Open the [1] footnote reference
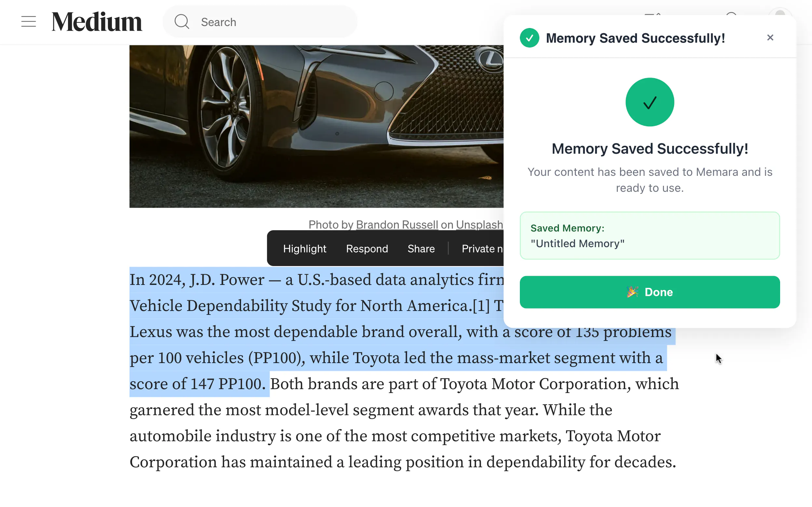 [481, 305]
